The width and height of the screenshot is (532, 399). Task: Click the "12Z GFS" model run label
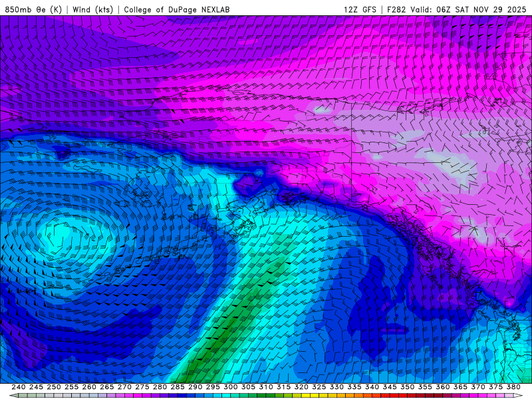pos(360,9)
